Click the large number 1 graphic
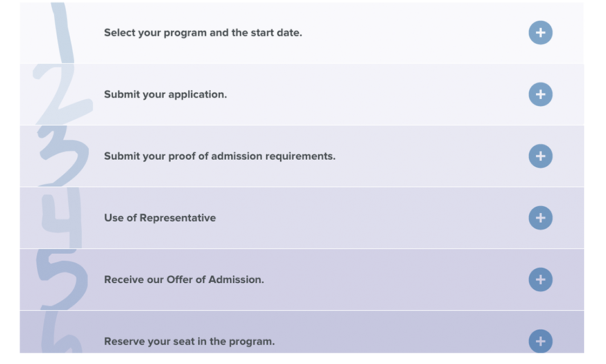The height and width of the screenshot is (364, 606). click(x=63, y=33)
